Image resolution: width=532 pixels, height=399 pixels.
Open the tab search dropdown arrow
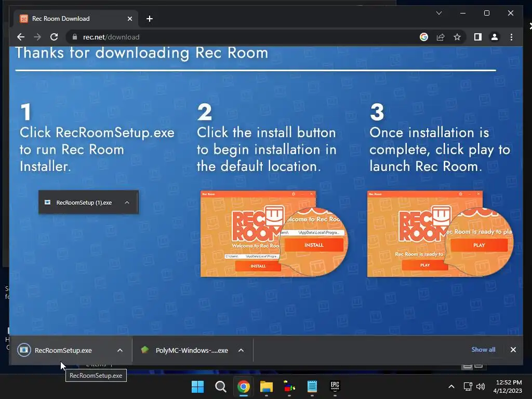point(438,13)
